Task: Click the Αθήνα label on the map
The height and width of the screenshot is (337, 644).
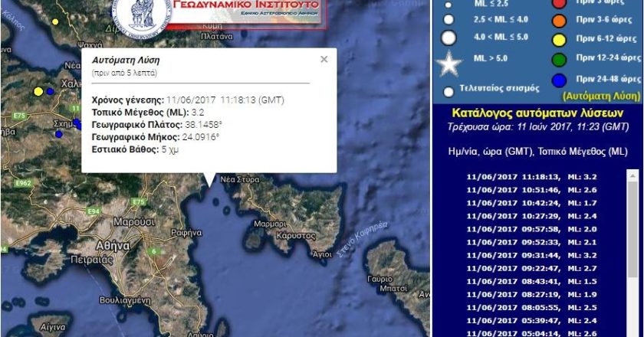Action: click(113, 246)
